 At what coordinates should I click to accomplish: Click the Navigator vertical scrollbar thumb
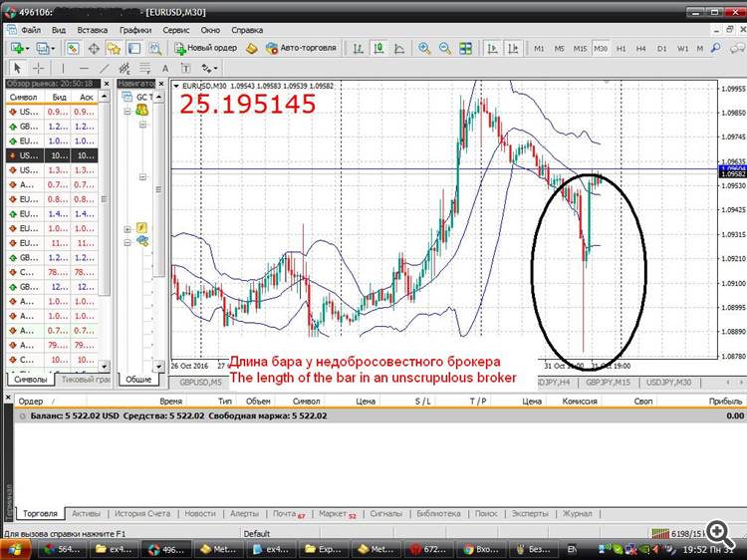pyautogui.click(x=158, y=189)
